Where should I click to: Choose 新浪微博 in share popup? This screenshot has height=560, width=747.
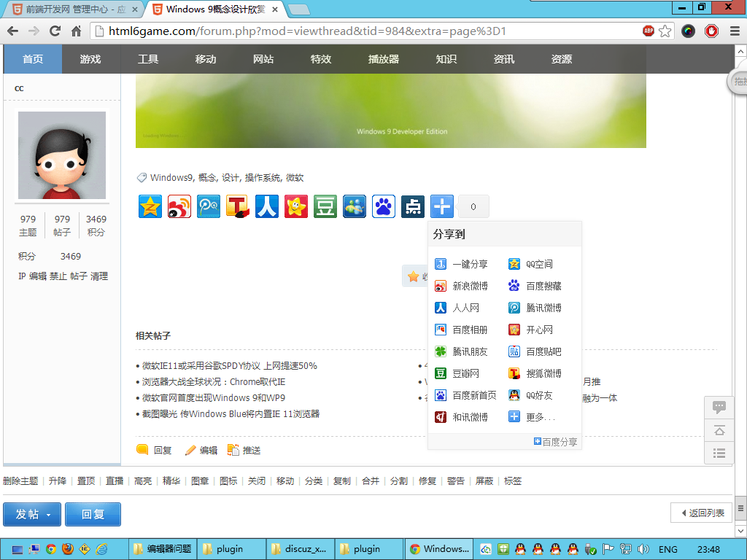point(461,286)
